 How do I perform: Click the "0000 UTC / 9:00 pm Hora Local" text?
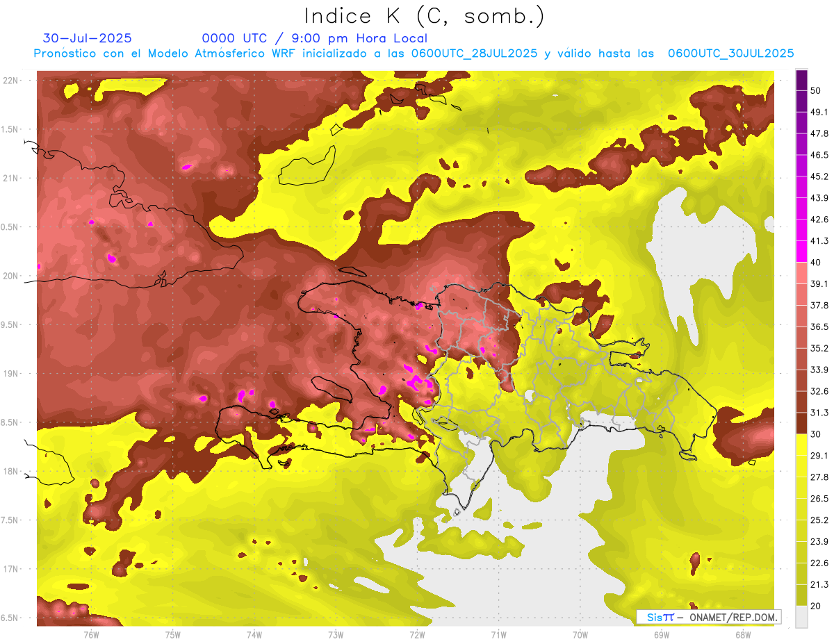[x=315, y=38]
